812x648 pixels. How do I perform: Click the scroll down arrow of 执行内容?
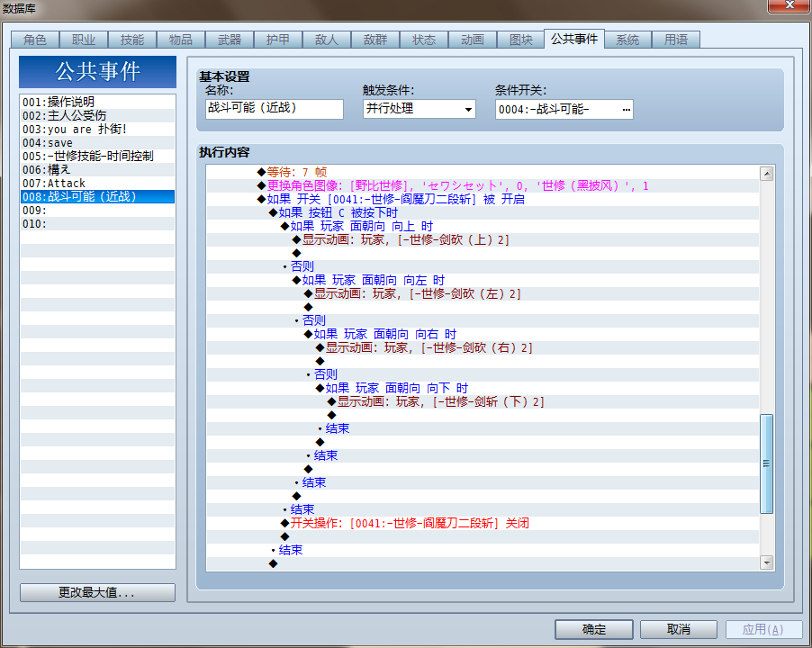766,562
